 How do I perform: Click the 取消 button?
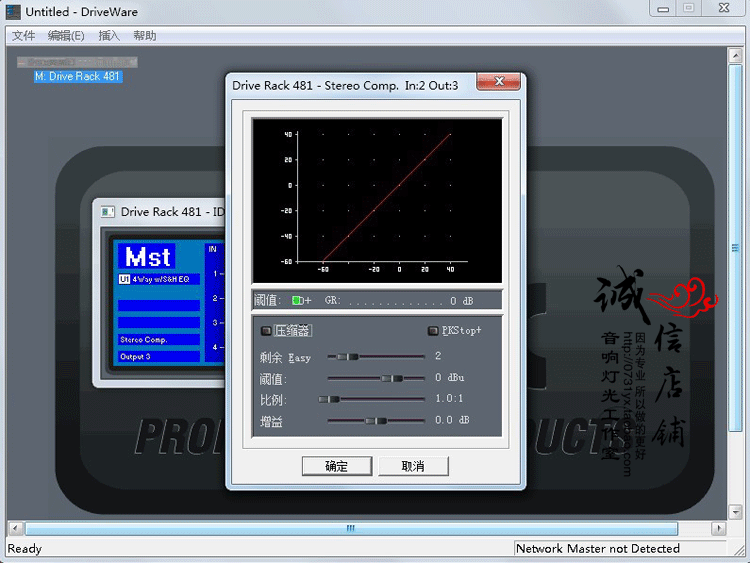pos(413,466)
